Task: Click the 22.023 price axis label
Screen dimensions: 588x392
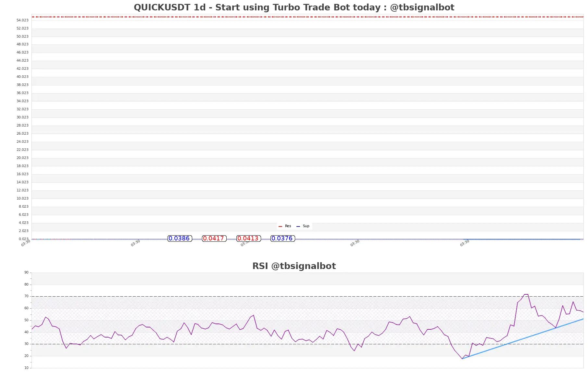Action: coord(22,150)
